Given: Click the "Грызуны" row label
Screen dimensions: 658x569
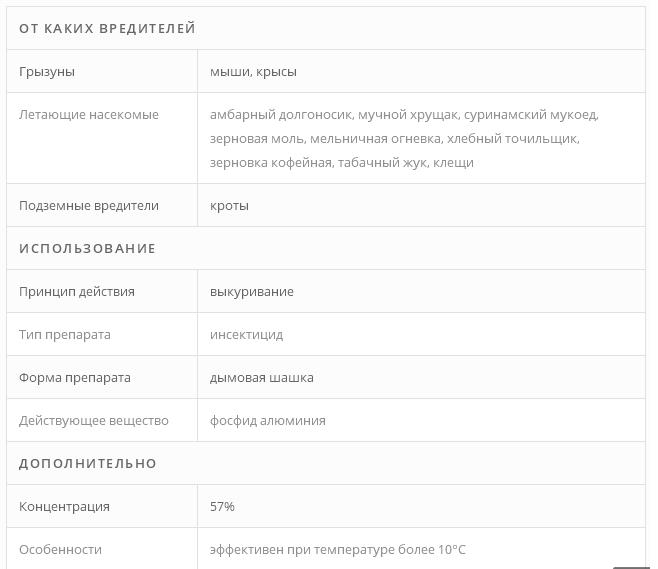Looking at the screenshot, I should coord(47,71).
